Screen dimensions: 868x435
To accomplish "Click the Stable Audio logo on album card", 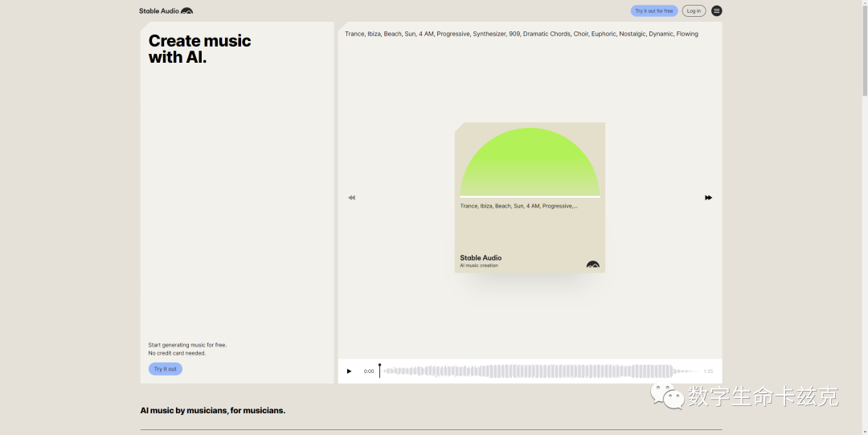I will pyautogui.click(x=592, y=264).
